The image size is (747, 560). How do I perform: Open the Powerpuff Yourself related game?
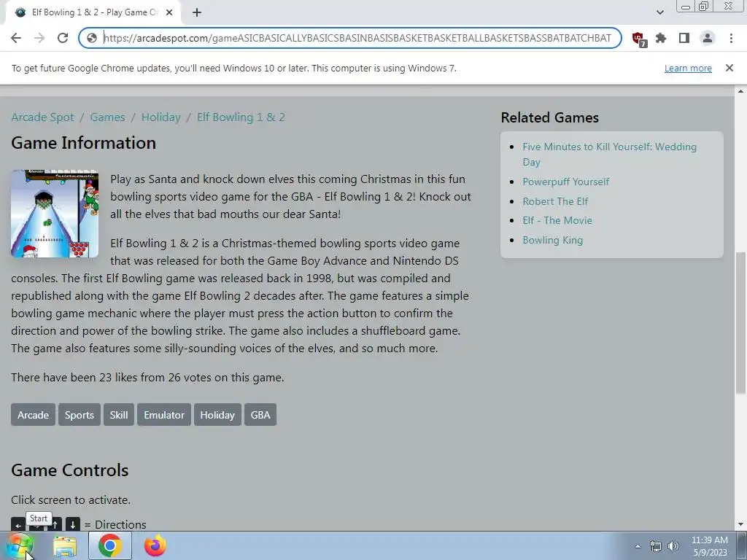coord(565,182)
